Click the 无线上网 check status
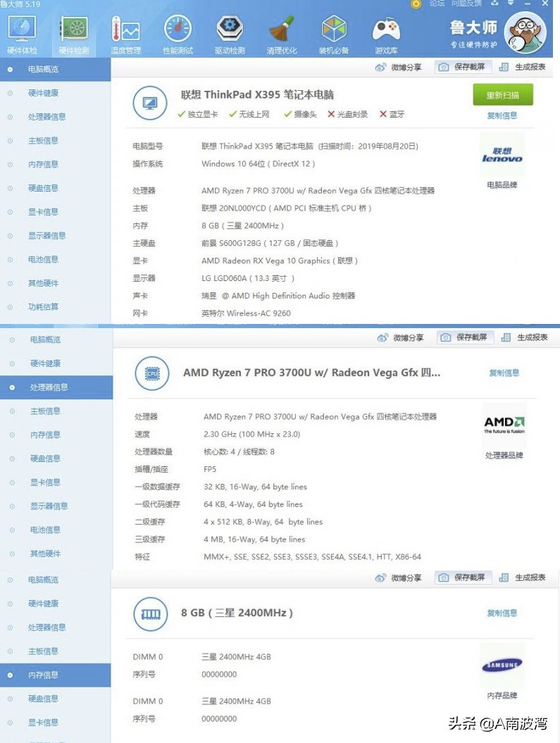 (x=249, y=114)
